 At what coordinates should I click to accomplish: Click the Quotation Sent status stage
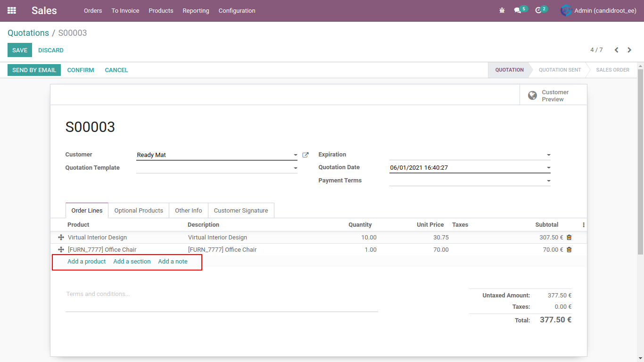[x=560, y=70]
